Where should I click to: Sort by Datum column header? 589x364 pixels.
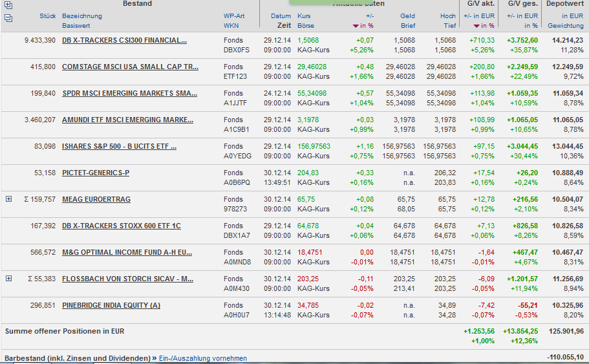point(281,16)
